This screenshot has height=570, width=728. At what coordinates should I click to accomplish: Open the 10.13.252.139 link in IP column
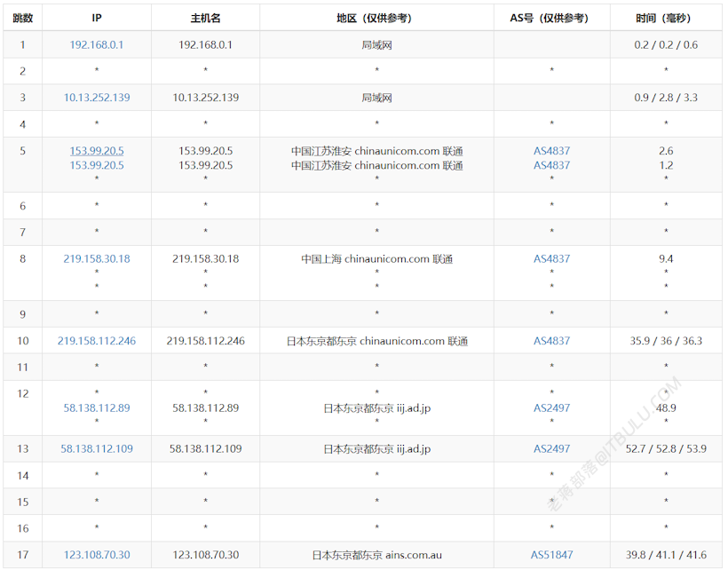[x=97, y=98]
